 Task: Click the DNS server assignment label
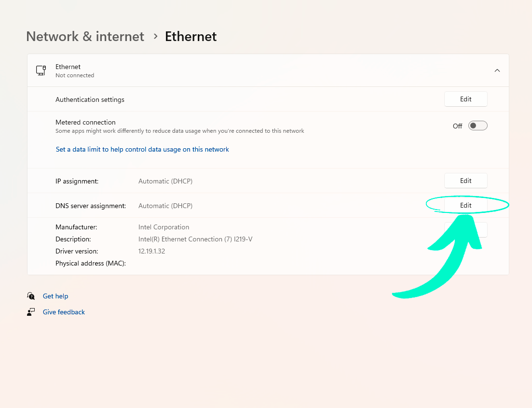(x=91, y=206)
